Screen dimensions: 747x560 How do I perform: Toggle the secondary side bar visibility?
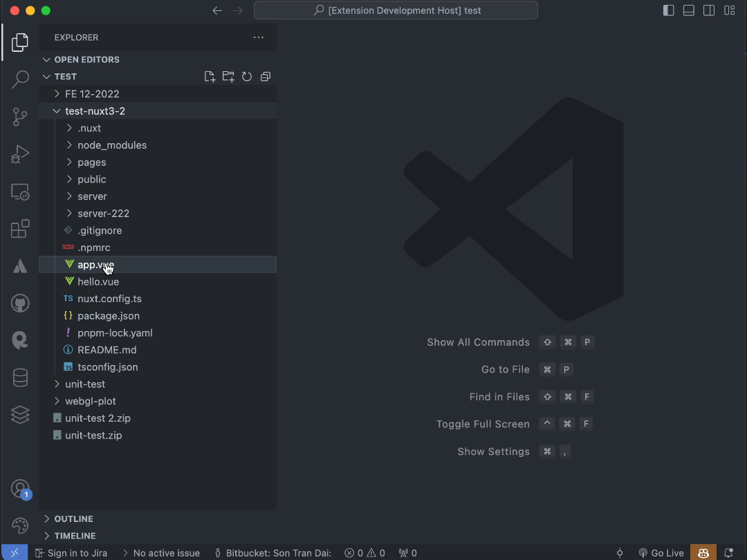click(x=709, y=10)
